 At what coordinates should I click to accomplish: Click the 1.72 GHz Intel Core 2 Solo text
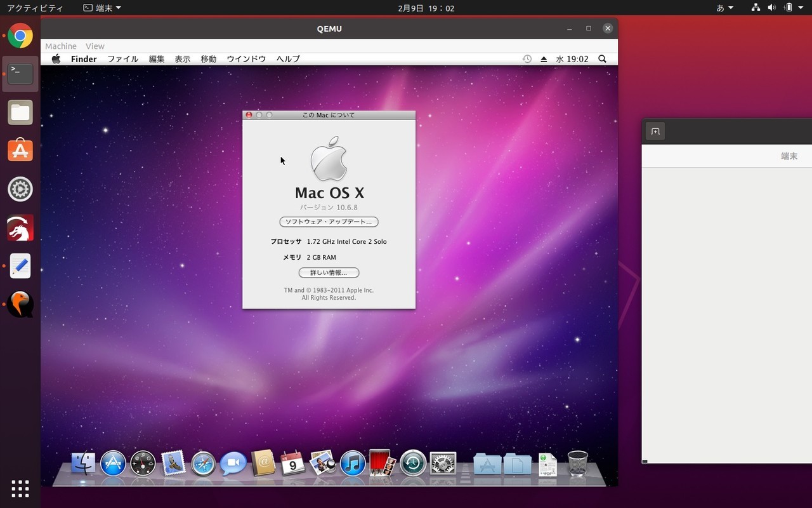[x=346, y=242]
